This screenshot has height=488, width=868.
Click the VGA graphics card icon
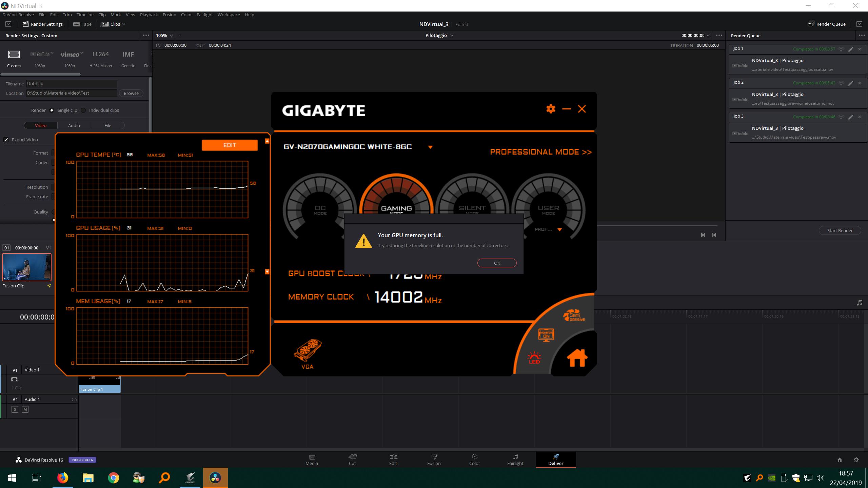pos(308,354)
